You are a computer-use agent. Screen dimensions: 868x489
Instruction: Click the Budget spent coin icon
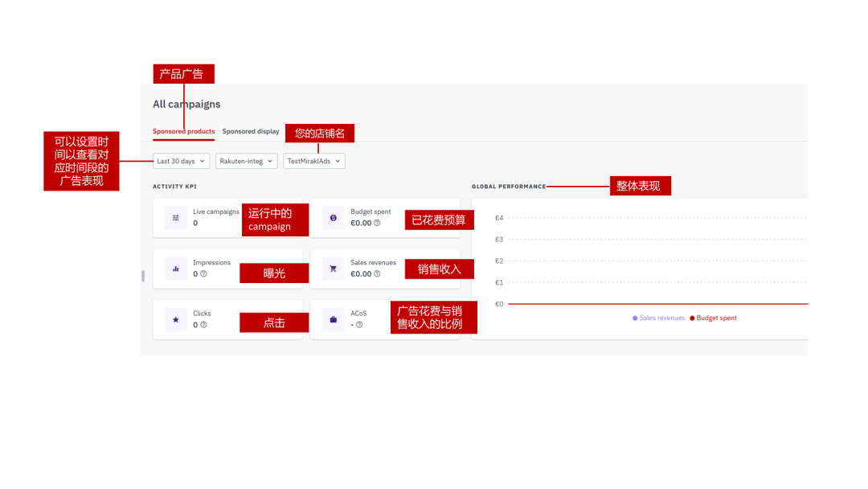tap(333, 217)
